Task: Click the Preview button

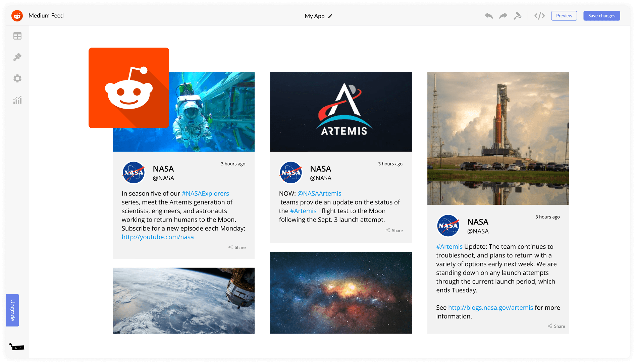Action: click(564, 15)
